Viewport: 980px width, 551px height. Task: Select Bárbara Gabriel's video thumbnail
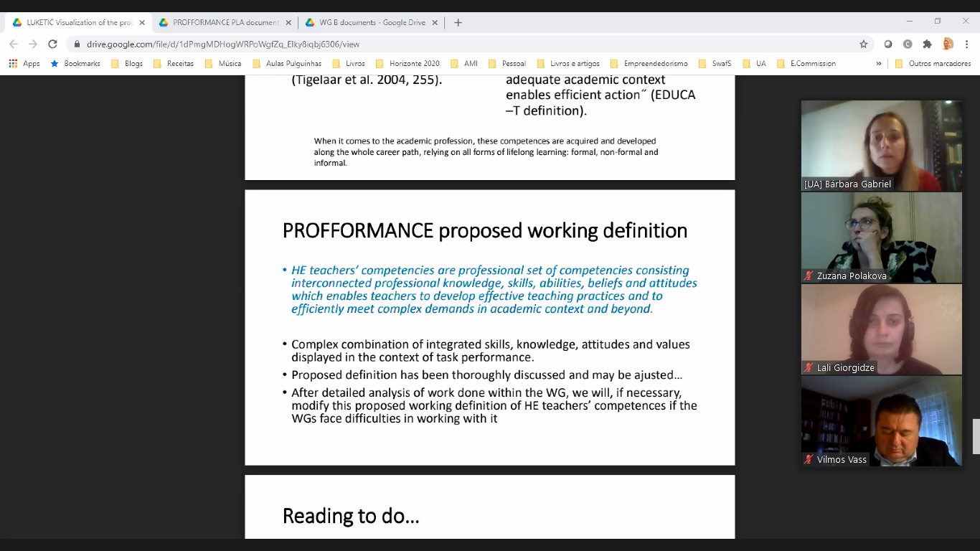click(882, 145)
